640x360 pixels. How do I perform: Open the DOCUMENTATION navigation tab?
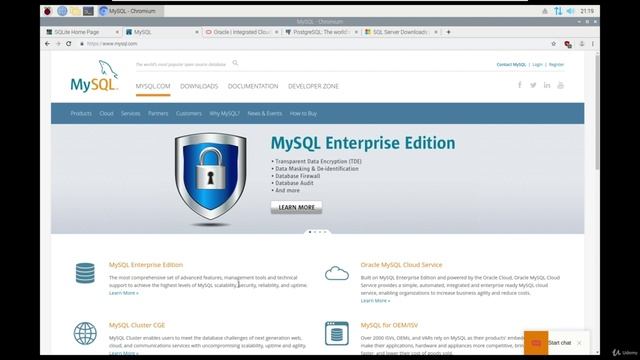[x=253, y=86]
